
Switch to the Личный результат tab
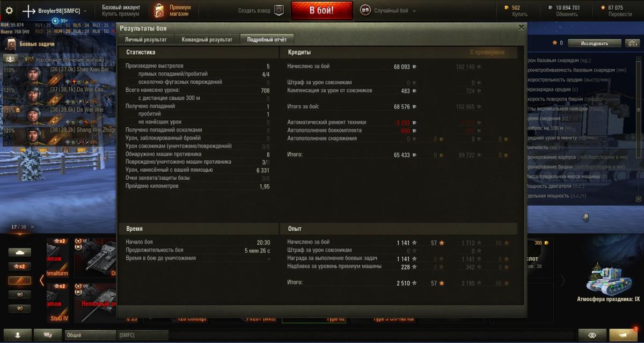(x=146, y=39)
